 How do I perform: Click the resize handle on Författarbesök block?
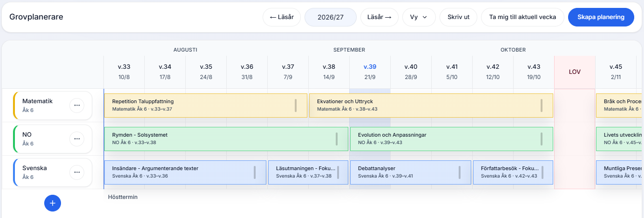(542, 172)
